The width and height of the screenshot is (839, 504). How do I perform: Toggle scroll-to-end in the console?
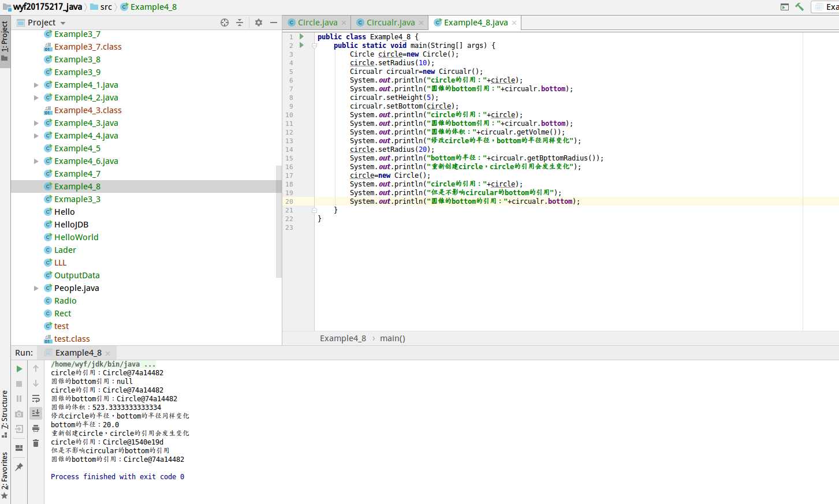click(x=36, y=413)
